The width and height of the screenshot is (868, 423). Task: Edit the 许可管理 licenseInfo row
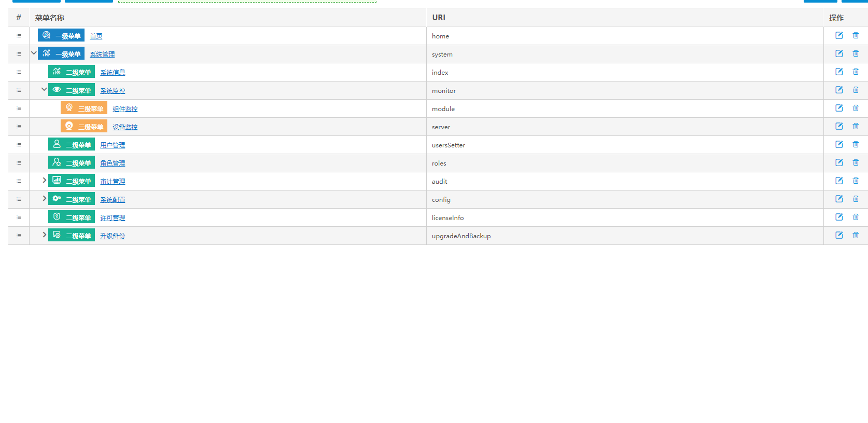pos(839,217)
